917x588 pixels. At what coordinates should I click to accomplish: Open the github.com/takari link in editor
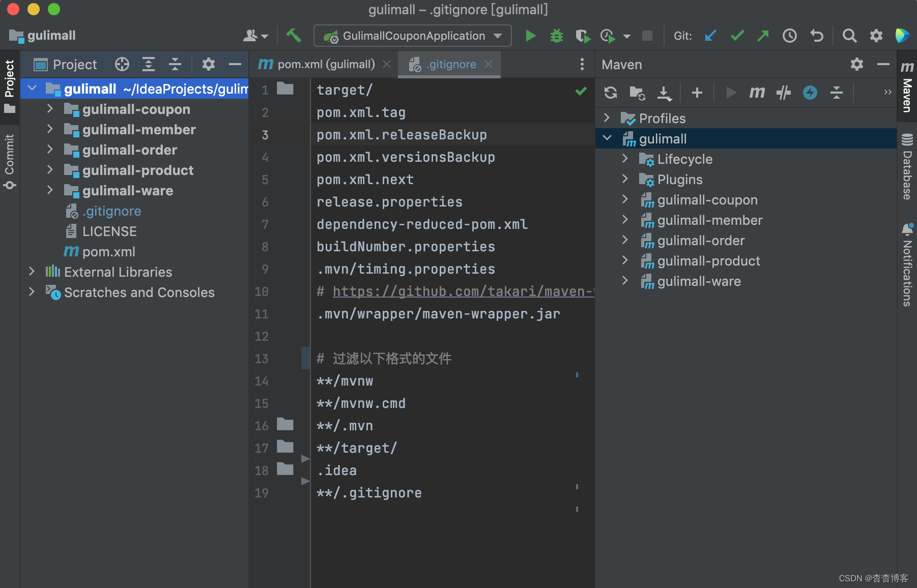pyautogui.click(x=463, y=291)
